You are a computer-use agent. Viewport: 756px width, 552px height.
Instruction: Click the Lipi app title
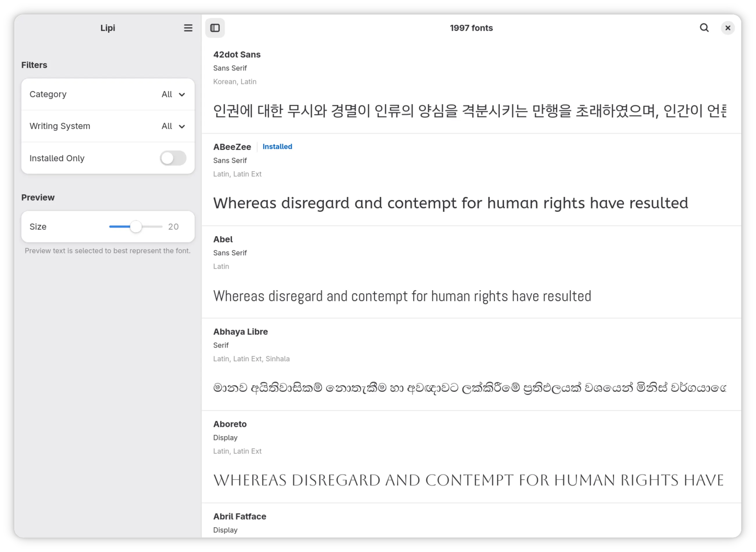pyautogui.click(x=108, y=28)
